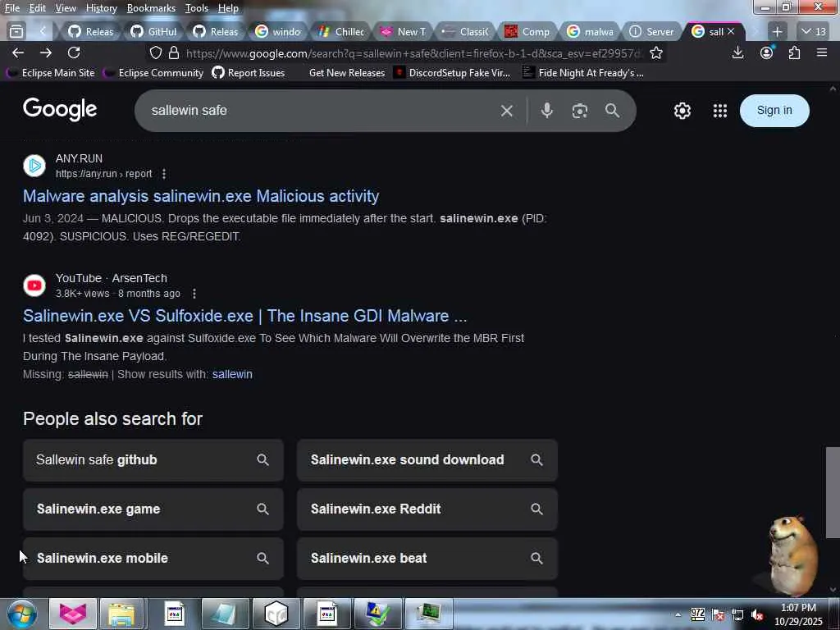Open options for the ANY.RUN result
This screenshot has height=630, width=840.
[164, 174]
